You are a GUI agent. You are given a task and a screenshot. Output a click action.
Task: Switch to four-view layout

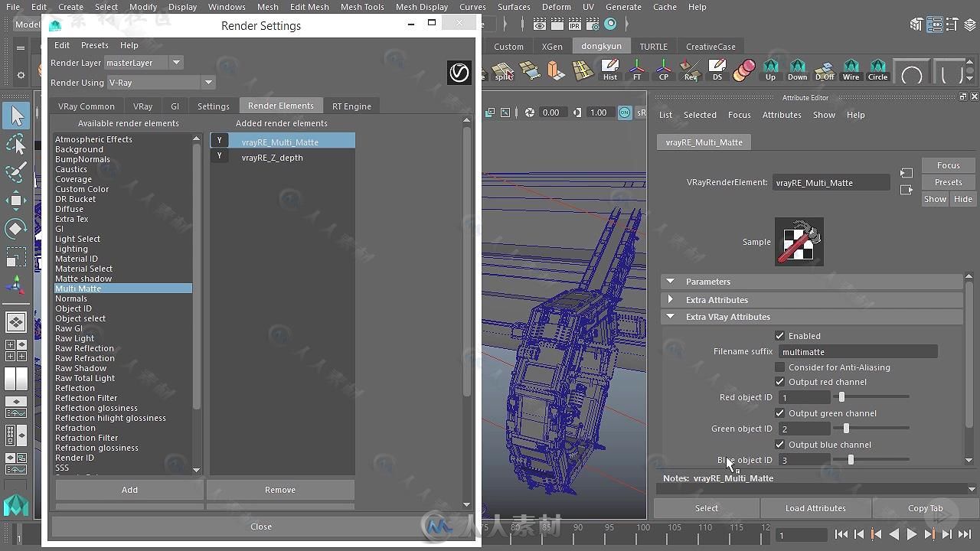(16, 350)
